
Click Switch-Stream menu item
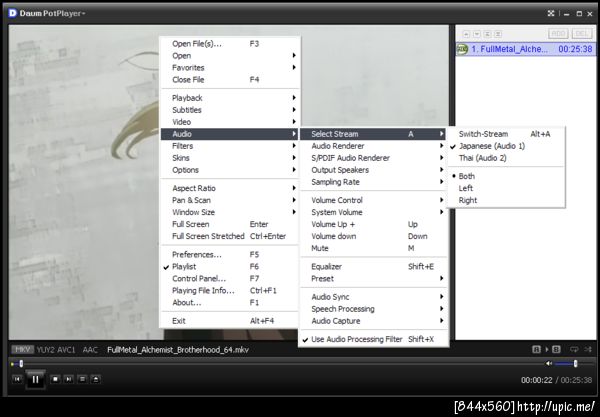pos(506,134)
